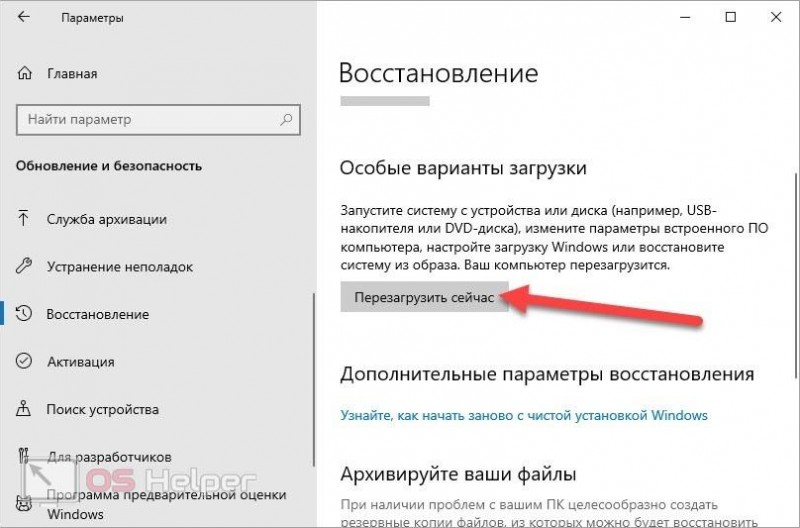The width and height of the screenshot is (800, 528).
Task: Click Архивируйте ваши файлы heading
Action: [458, 474]
